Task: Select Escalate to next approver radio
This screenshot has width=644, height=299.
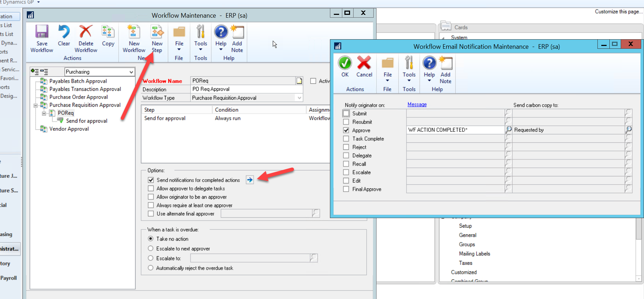Action: click(x=151, y=248)
